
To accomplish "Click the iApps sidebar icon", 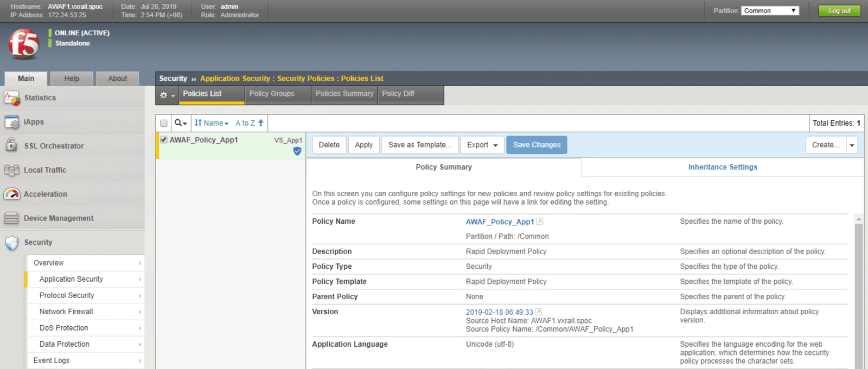I will [x=12, y=122].
